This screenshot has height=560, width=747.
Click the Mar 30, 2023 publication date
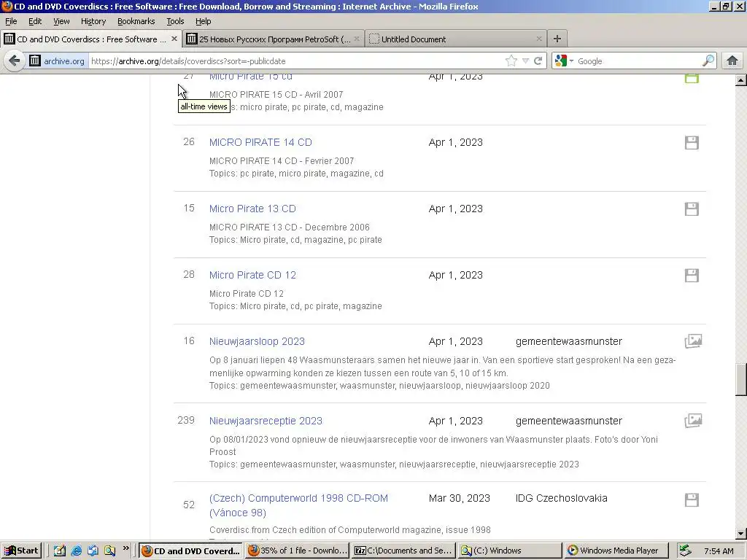pos(460,498)
